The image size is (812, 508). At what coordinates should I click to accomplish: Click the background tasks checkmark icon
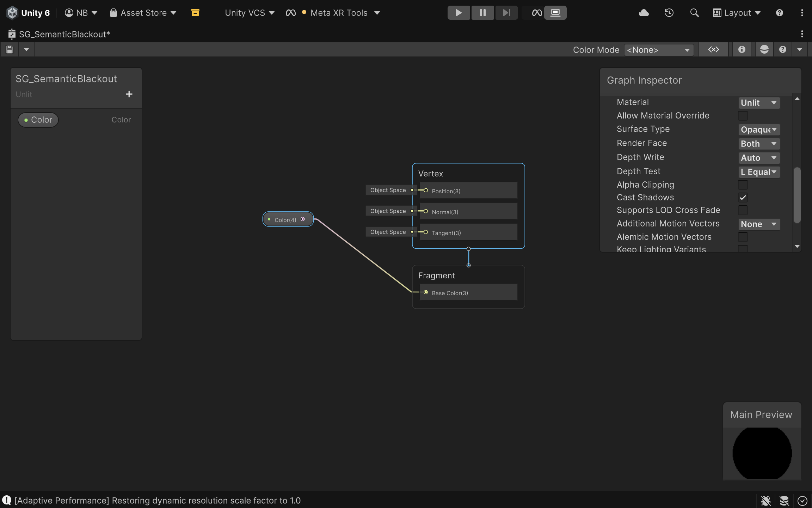pos(802,501)
